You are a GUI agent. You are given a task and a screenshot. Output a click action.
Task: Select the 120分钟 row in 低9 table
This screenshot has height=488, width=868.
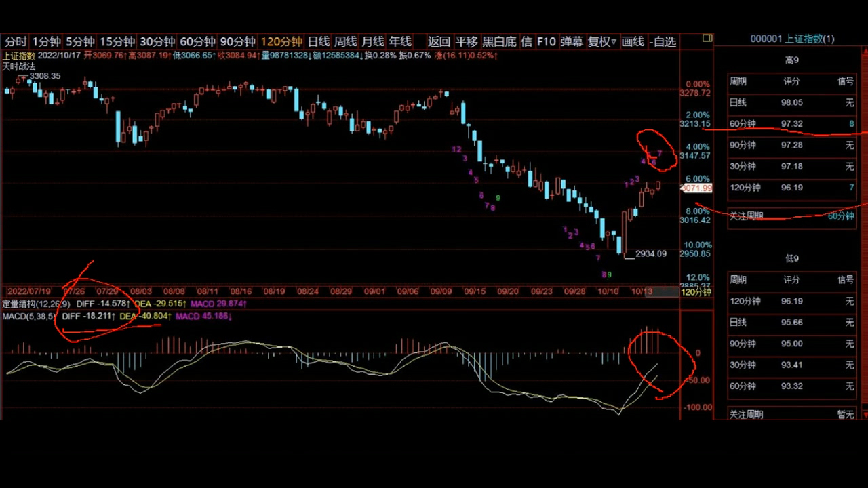point(791,301)
